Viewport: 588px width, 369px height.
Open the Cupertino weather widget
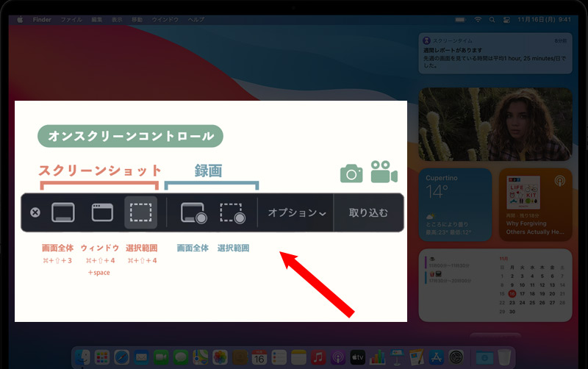[x=455, y=205]
